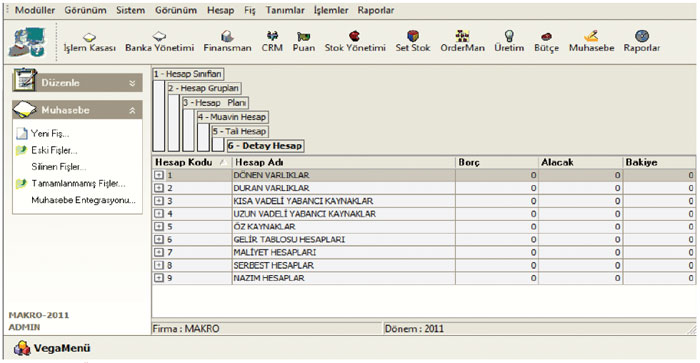Expand the SERBEST HESAPLAR row
The width and height of the screenshot is (700, 363).
159,265
